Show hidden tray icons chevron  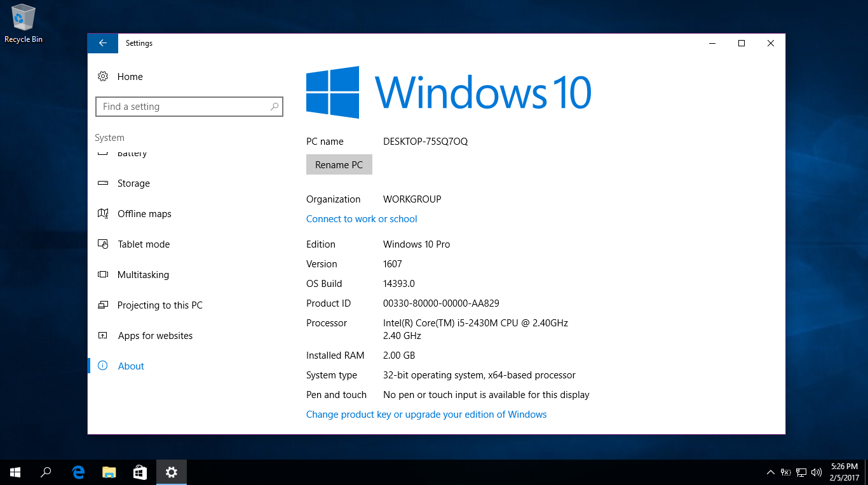(771, 472)
